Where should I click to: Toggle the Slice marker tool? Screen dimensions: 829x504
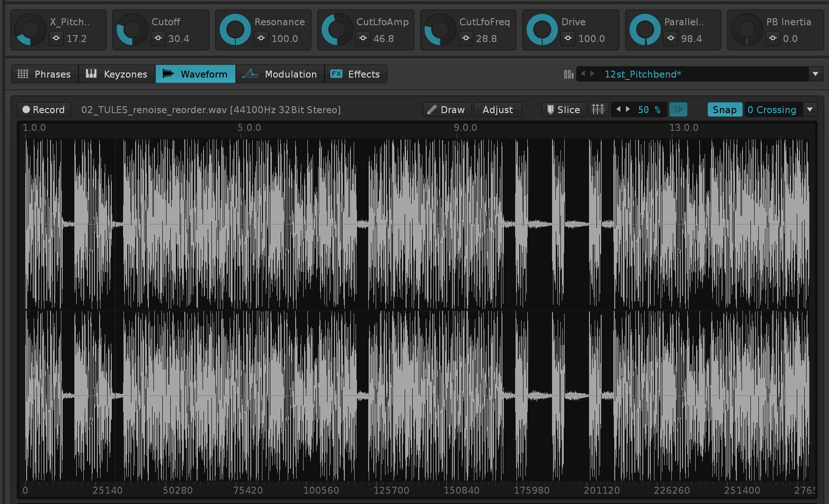tap(564, 109)
